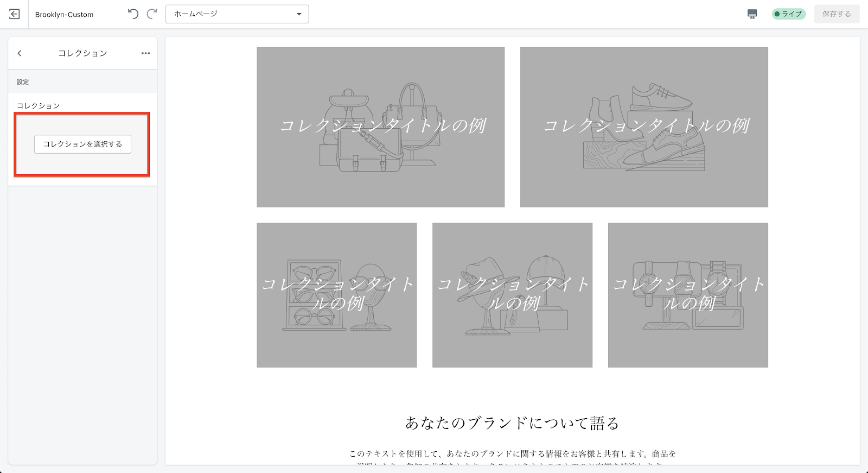Select the bags collection placeholder tile
The width and height of the screenshot is (868, 473).
point(380,127)
